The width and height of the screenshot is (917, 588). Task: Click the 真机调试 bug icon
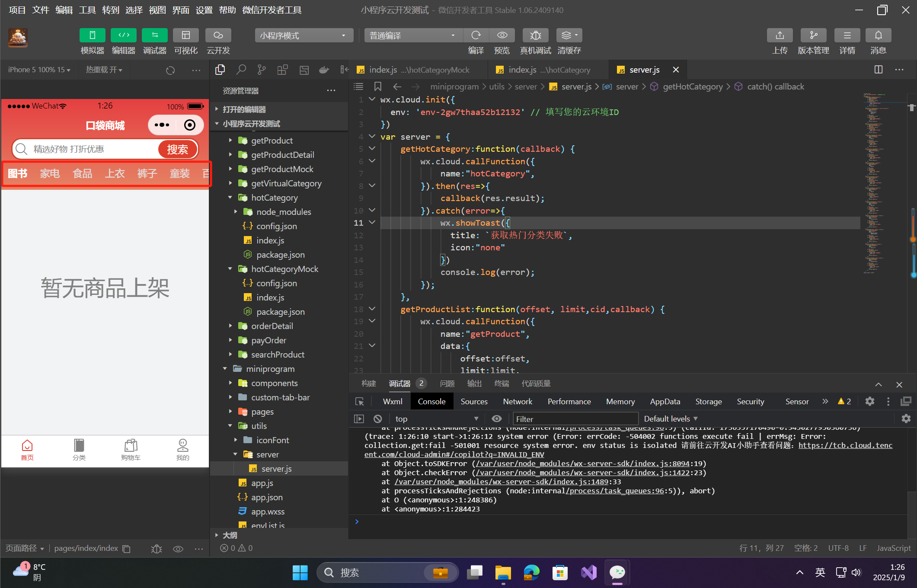[535, 35]
